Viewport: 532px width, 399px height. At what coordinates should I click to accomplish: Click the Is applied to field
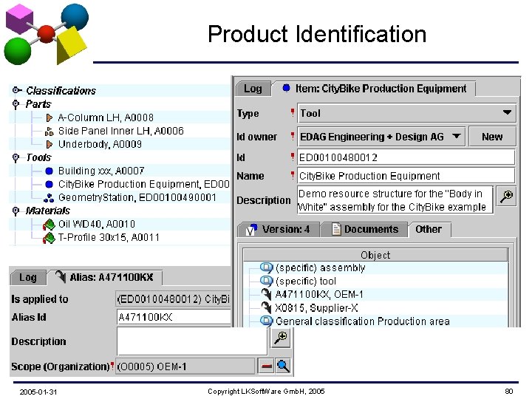tap(174, 299)
